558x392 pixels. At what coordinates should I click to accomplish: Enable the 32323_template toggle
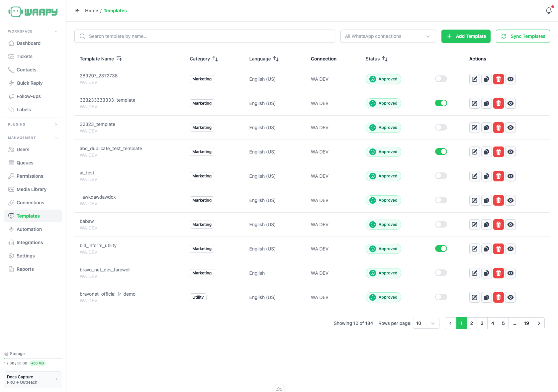[441, 127]
